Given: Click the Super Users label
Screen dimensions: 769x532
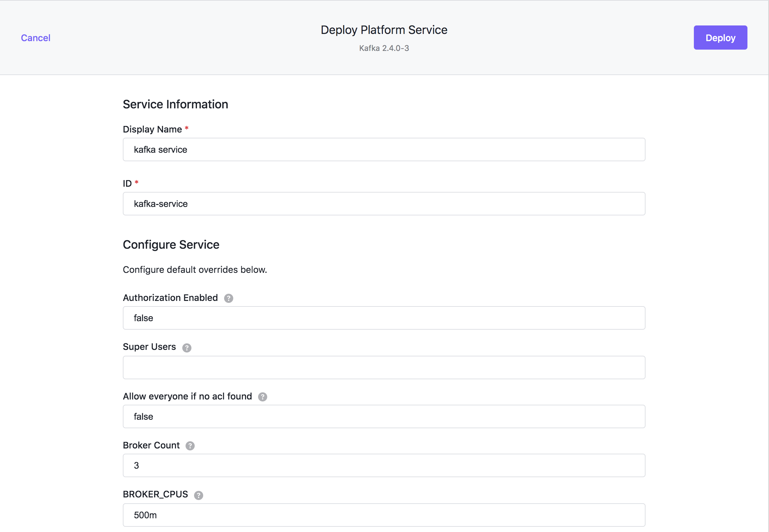Looking at the screenshot, I should [149, 347].
